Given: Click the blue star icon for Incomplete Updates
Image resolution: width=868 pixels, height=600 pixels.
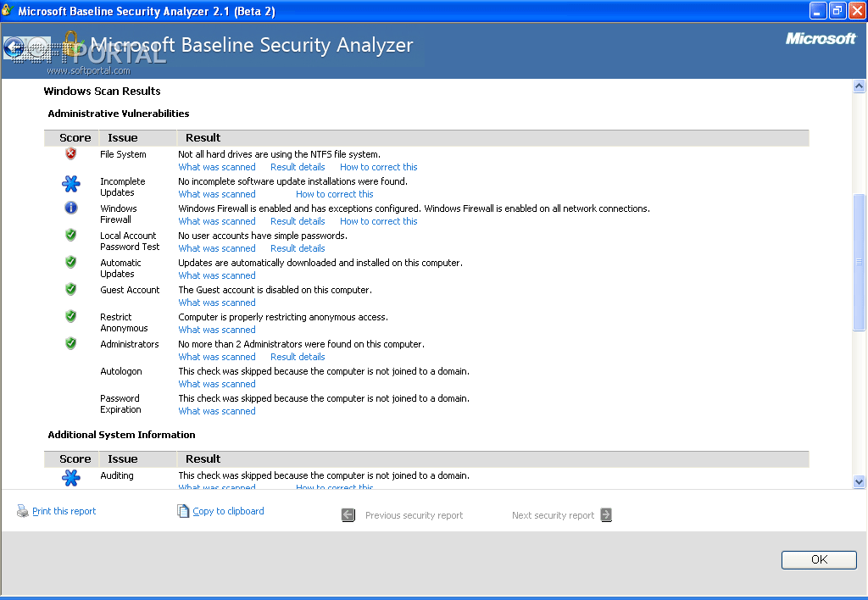Looking at the screenshot, I should click(x=71, y=184).
